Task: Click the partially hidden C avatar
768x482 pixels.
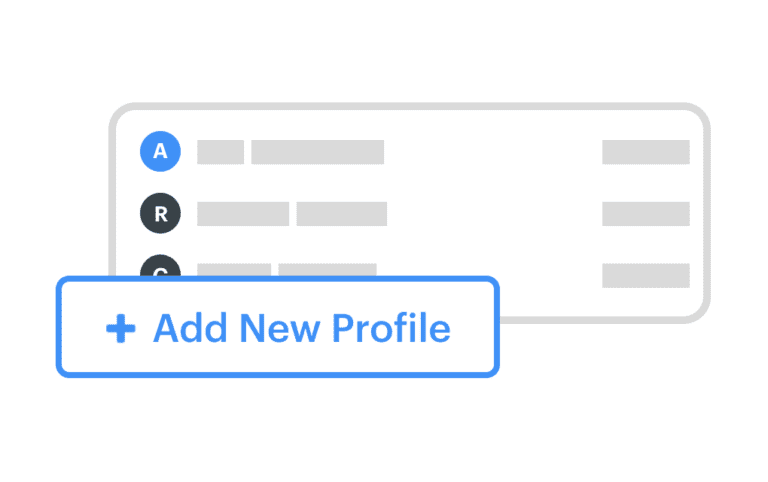Action: pyautogui.click(x=160, y=266)
